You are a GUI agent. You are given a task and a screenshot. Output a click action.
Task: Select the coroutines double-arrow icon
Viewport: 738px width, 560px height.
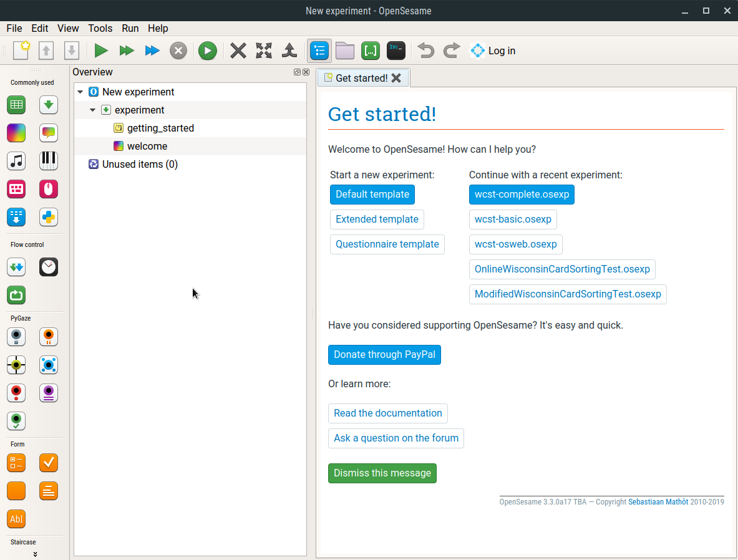(x=16, y=267)
